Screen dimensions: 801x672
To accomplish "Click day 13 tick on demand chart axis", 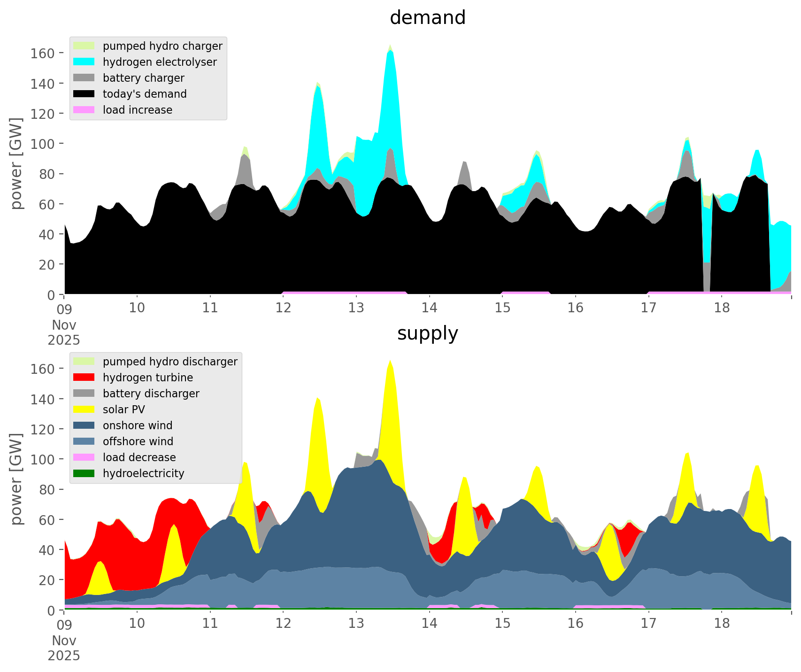I will (356, 308).
